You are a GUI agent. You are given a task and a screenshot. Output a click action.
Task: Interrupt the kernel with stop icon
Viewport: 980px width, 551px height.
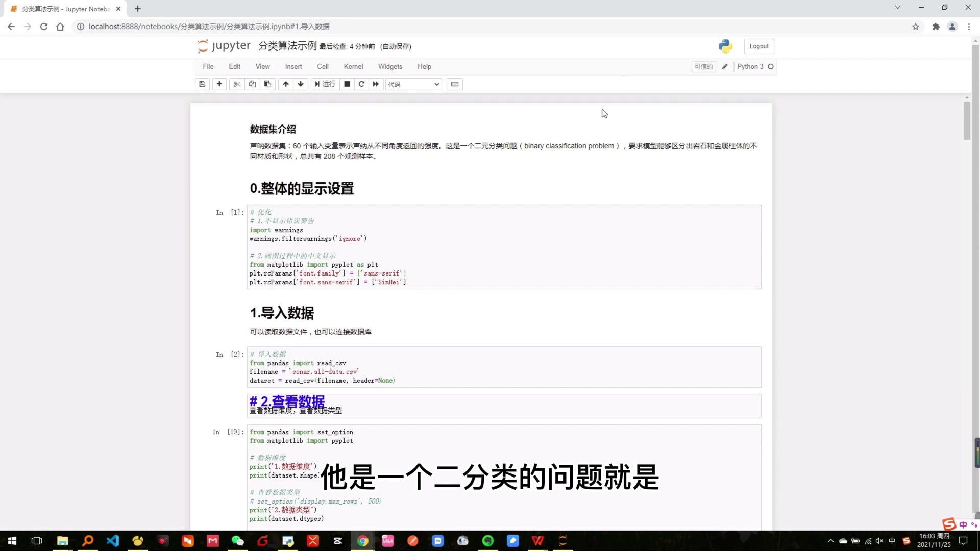point(347,84)
